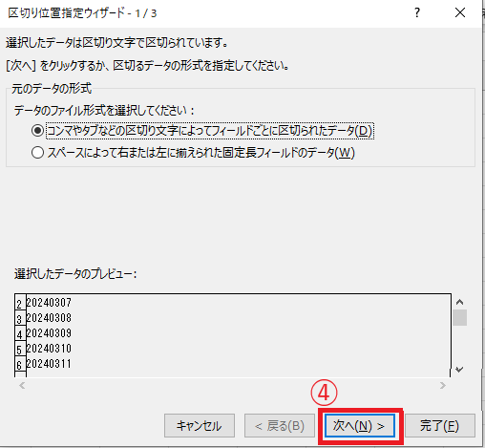Click preview scrollbar down arrow
This screenshot has width=485, height=448.
click(459, 370)
